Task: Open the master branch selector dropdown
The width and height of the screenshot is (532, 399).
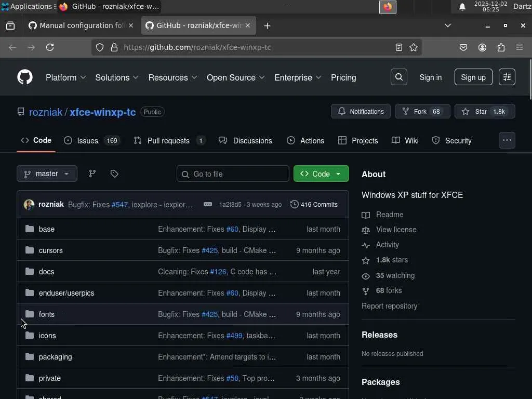Action: click(x=47, y=174)
